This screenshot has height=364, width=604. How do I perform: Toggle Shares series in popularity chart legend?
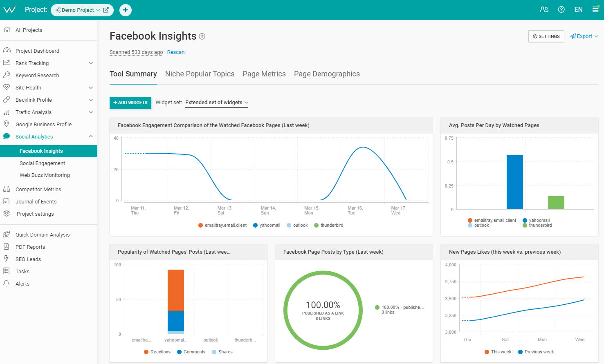pyautogui.click(x=222, y=352)
